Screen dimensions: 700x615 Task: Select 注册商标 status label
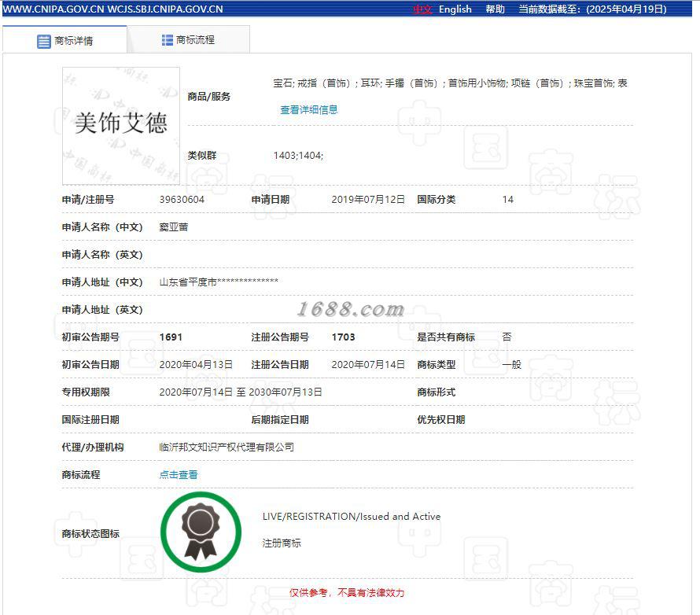coord(282,543)
